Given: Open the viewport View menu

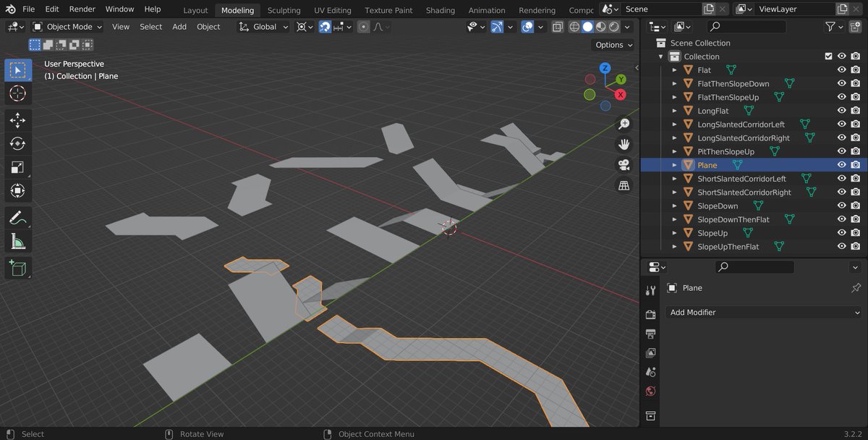Looking at the screenshot, I should pyautogui.click(x=121, y=27).
